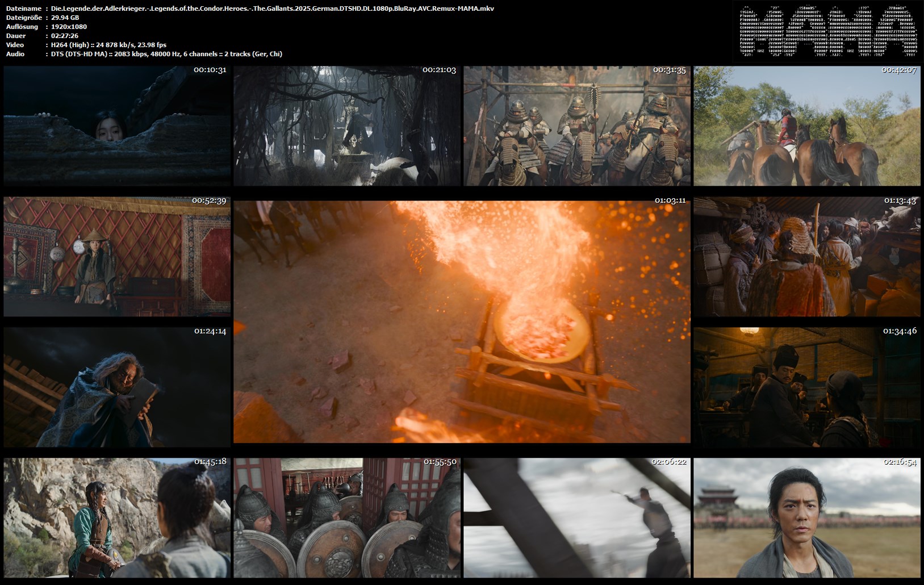Click the close-up face thumbnail at 02:16:54

click(x=807, y=518)
